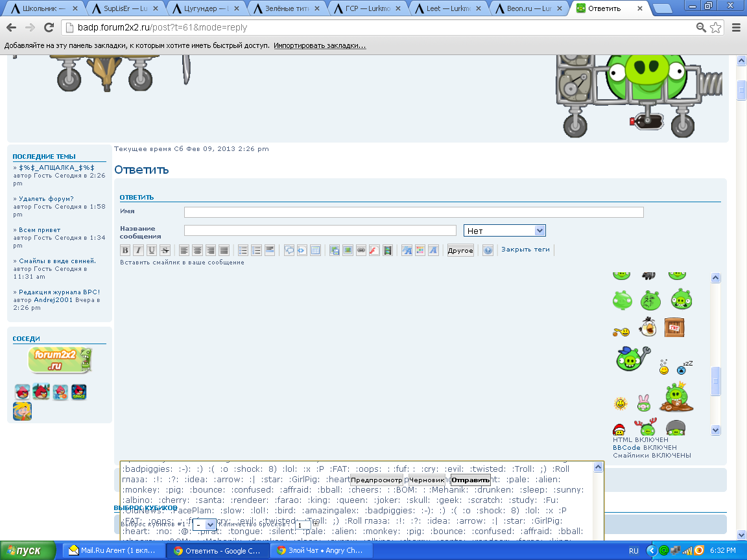The height and width of the screenshot is (560, 747).
Task: Change the font size
Action: 407,250
